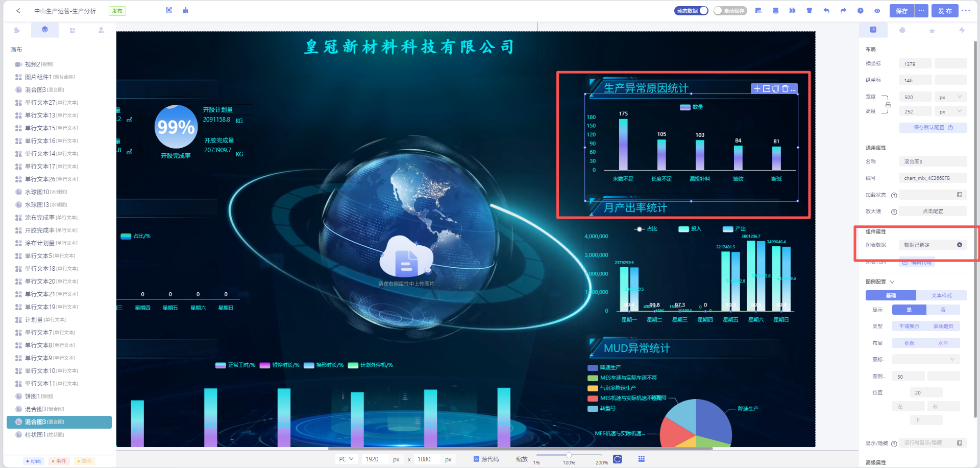
Task: Click the redo arrow icon
Action: click(x=843, y=11)
